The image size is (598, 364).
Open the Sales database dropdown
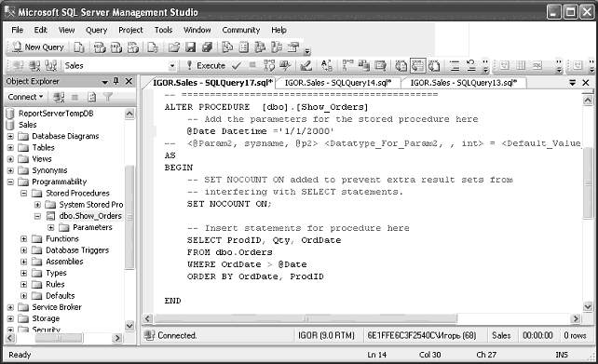click(172, 66)
